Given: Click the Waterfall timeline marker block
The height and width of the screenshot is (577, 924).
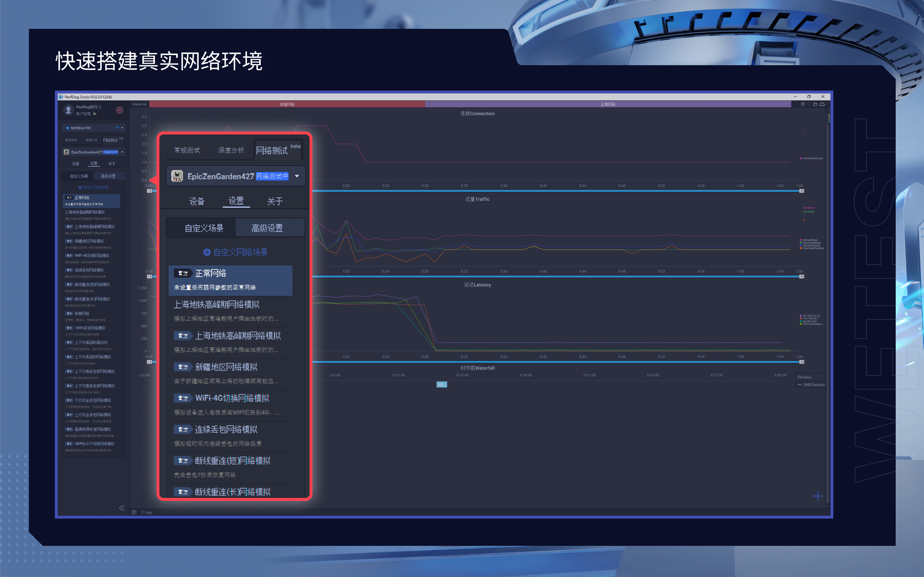Looking at the screenshot, I should 441,385.
